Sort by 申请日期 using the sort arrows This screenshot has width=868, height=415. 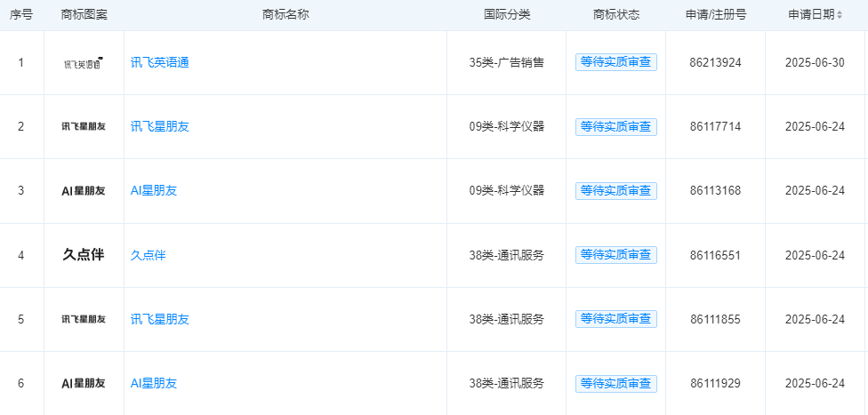pyautogui.click(x=840, y=15)
